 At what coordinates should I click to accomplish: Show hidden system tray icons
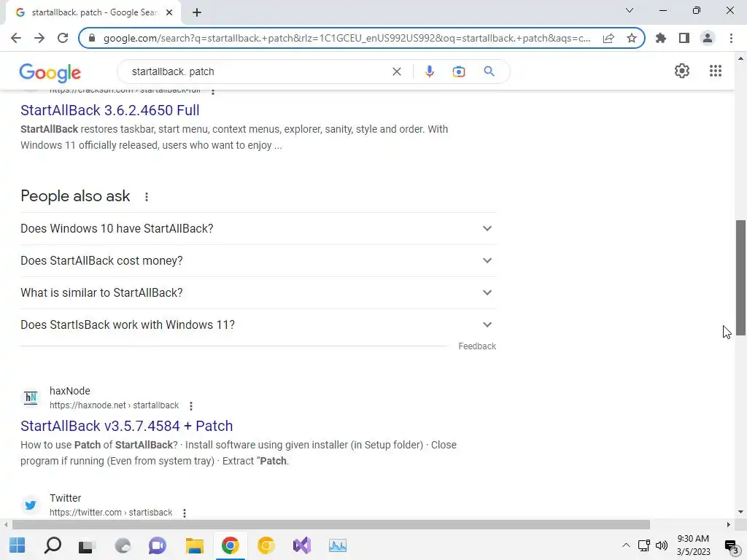[x=626, y=545]
